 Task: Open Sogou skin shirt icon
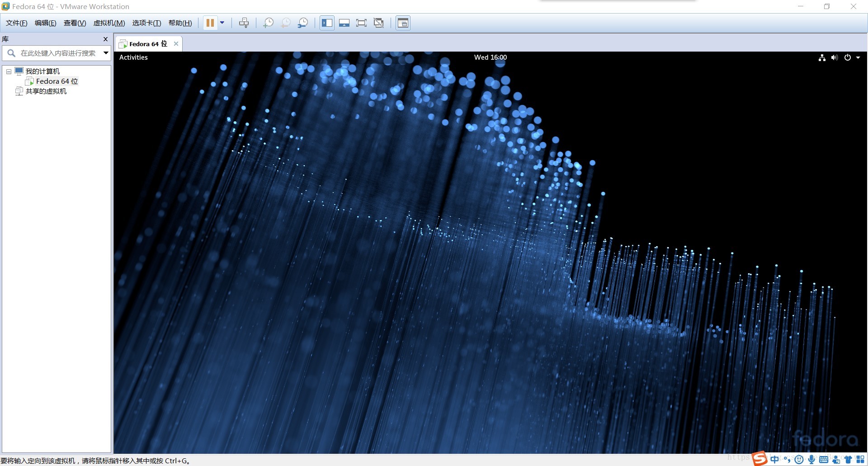point(848,460)
